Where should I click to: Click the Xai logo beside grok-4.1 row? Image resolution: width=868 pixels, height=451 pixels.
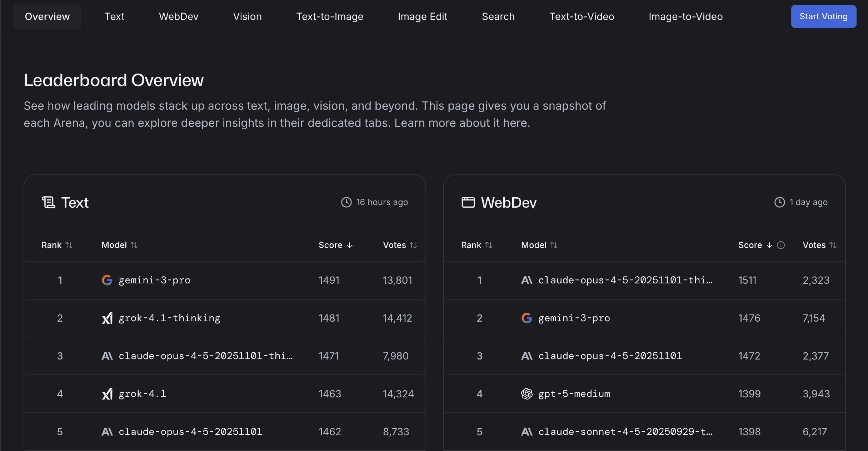[x=107, y=394]
